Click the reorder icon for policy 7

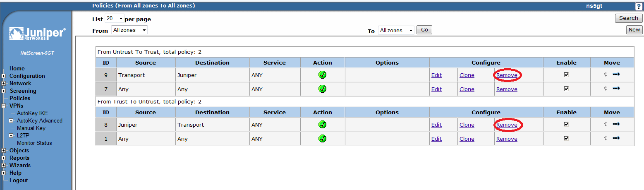[x=606, y=89]
